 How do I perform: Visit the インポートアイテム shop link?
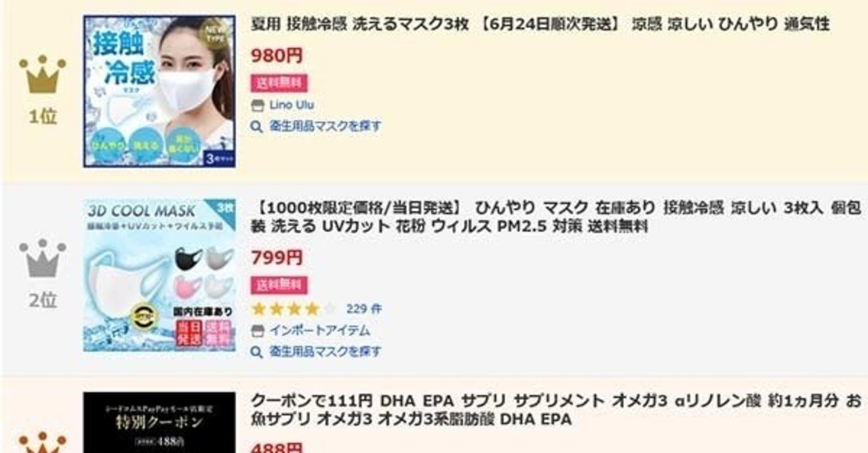point(319,331)
